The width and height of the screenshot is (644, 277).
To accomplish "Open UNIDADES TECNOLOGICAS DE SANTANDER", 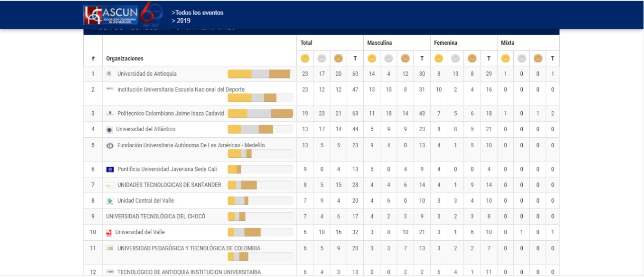I will click(169, 185).
